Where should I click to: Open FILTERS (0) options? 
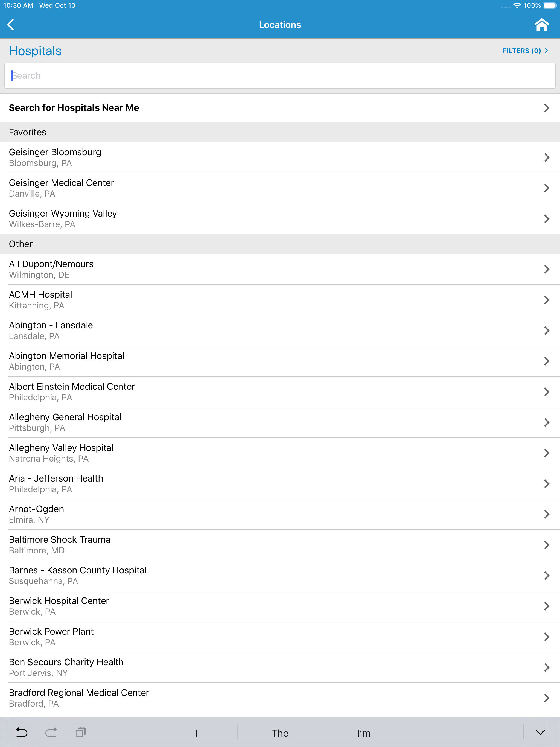pyautogui.click(x=525, y=51)
